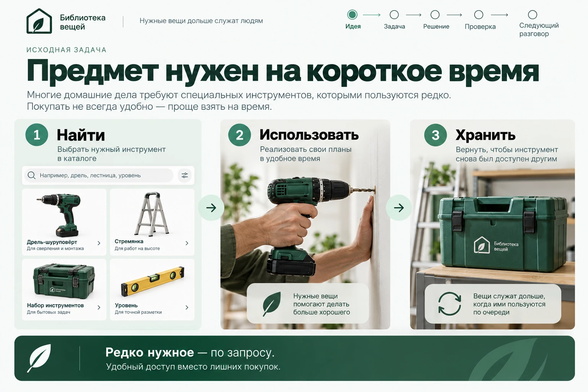Open the Набор инструментов title link
Screen dimensions: 588x392
(x=55, y=305)
